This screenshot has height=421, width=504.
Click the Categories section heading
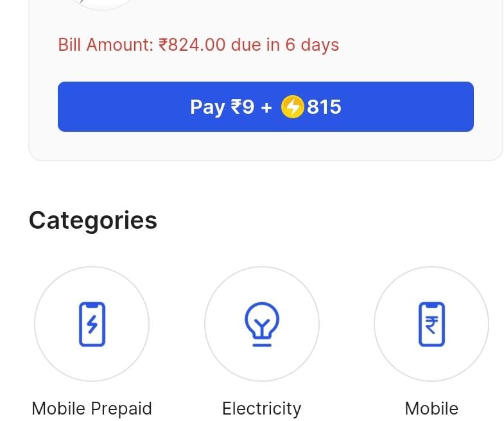(93, 220)
